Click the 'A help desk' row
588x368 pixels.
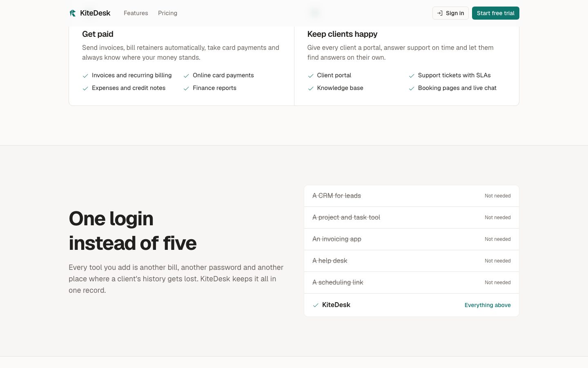(412, 261)
